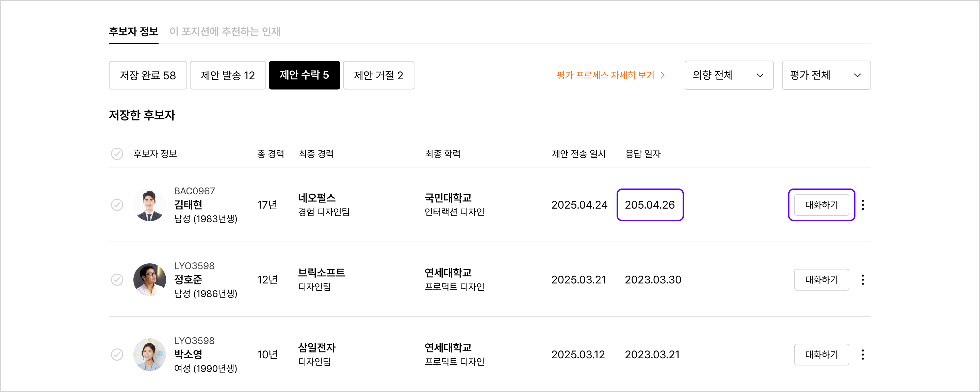This screenshot has height=392, width=980.
Task: Show the 제안 거절 2 filter
Action: [x=378, y=75]
